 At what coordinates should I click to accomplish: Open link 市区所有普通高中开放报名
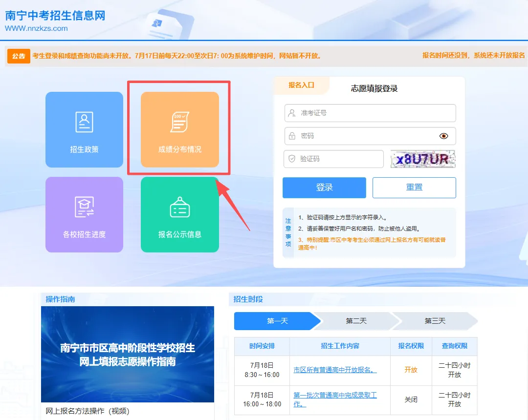click(x=335, y=370)
